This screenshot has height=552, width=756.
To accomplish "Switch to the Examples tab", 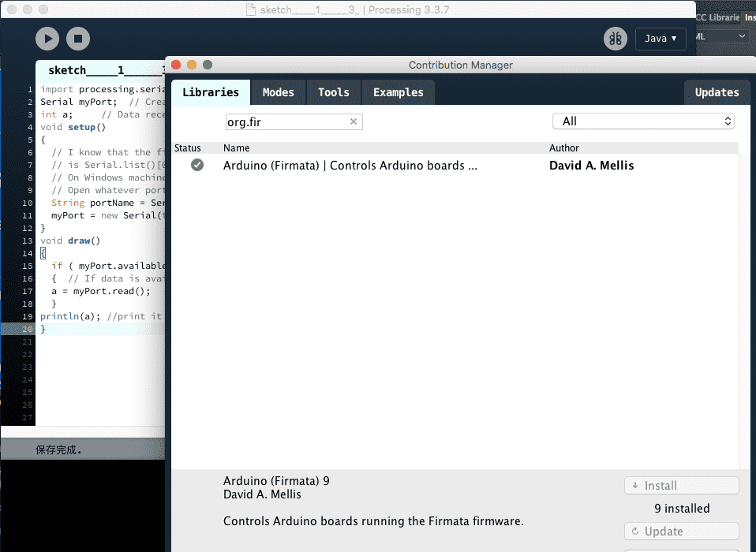I will (x=399, y=92).
